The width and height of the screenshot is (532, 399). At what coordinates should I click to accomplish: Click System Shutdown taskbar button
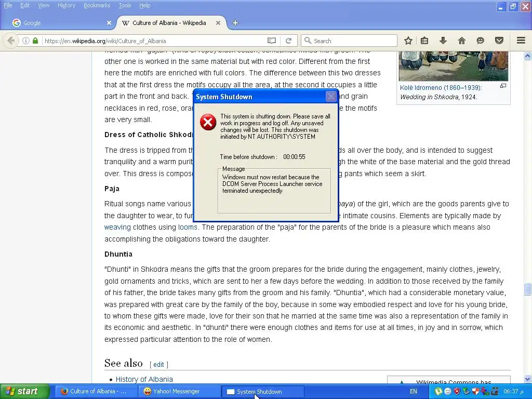point(262,392)
